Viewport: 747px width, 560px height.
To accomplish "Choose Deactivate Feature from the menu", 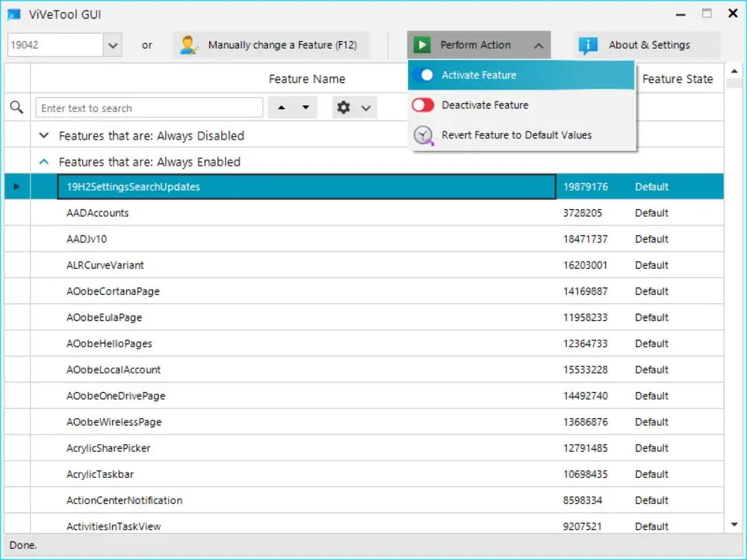I will point(485,105).
